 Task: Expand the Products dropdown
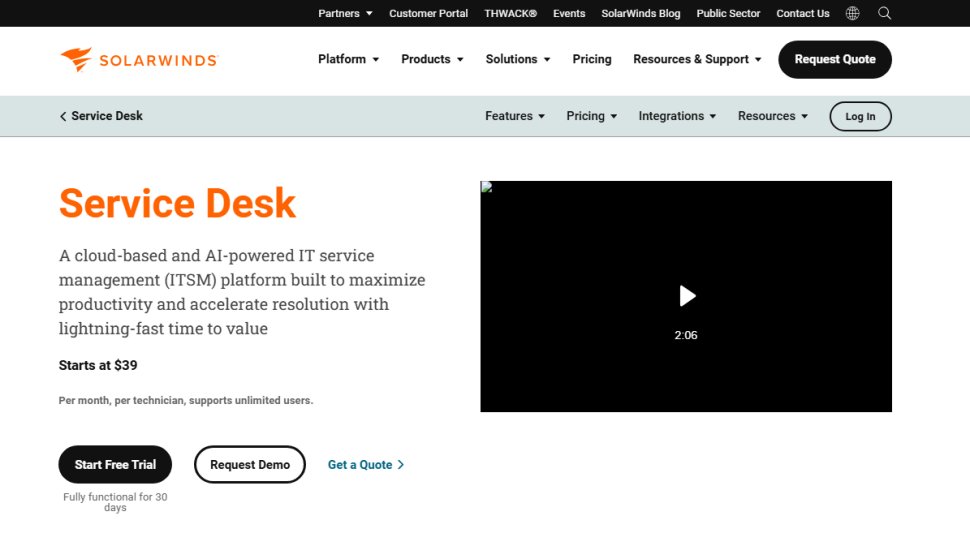tap(432, 59)
